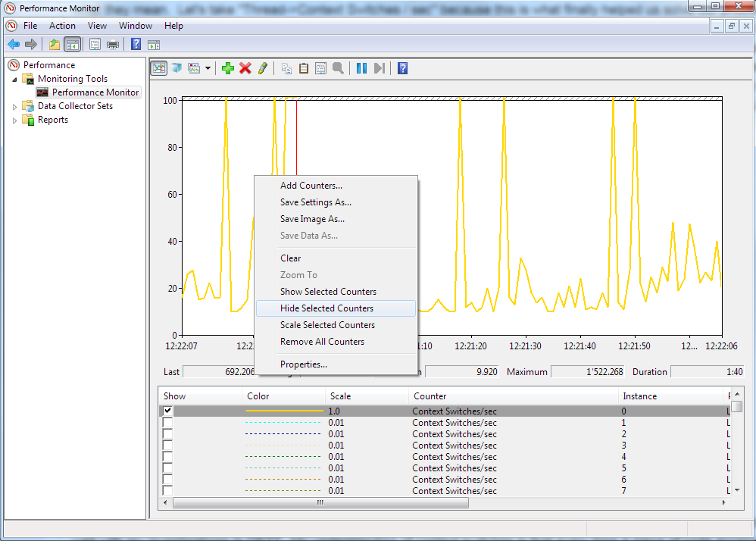756x541 pixels.
Task: Click the Show column header
Action: [x=200, y=396]
